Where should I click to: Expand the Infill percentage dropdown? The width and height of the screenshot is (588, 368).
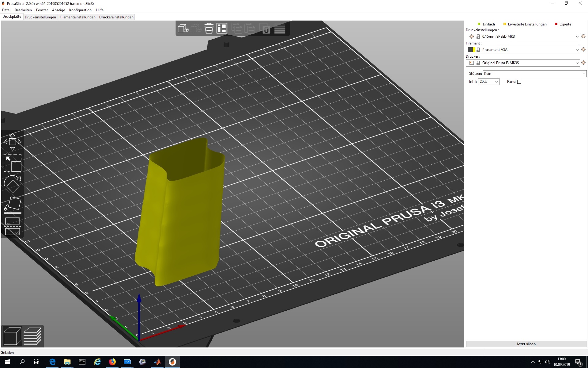[x=496, y=82]
